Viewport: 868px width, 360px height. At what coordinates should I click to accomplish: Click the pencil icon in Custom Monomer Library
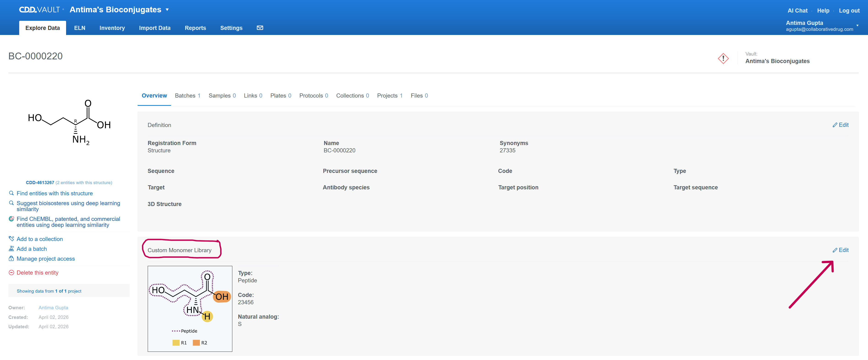coord(835,250)
